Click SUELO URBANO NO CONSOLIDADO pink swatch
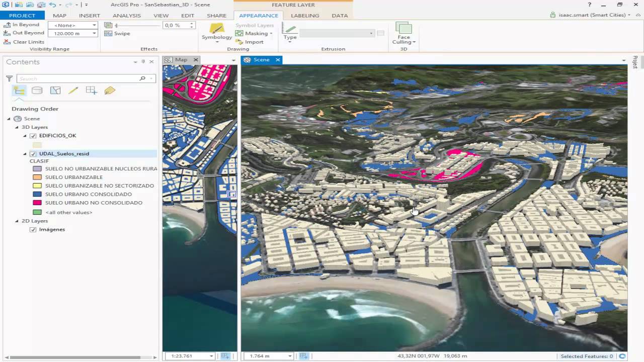This screenshot has width=644, height=362. click(37, 203)
